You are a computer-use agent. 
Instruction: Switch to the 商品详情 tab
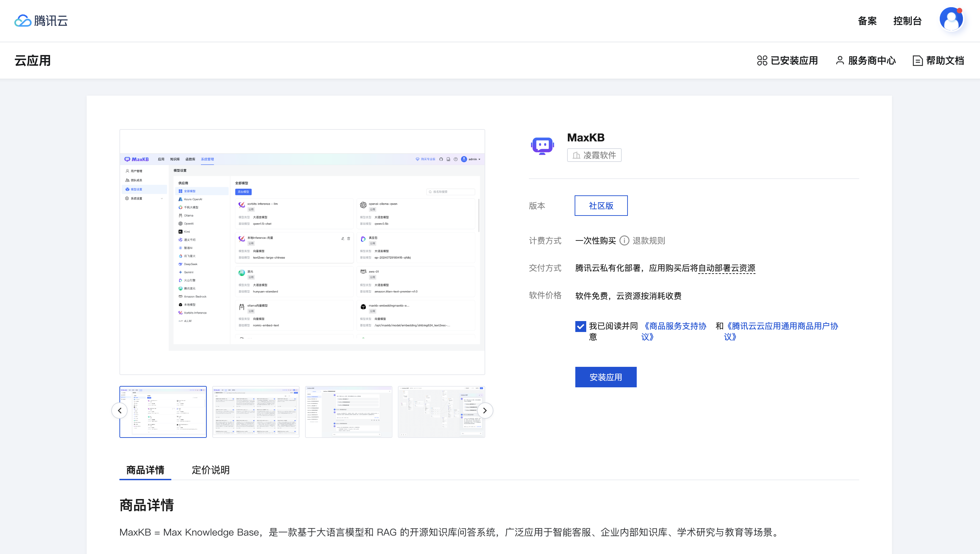tap(145, 470)
